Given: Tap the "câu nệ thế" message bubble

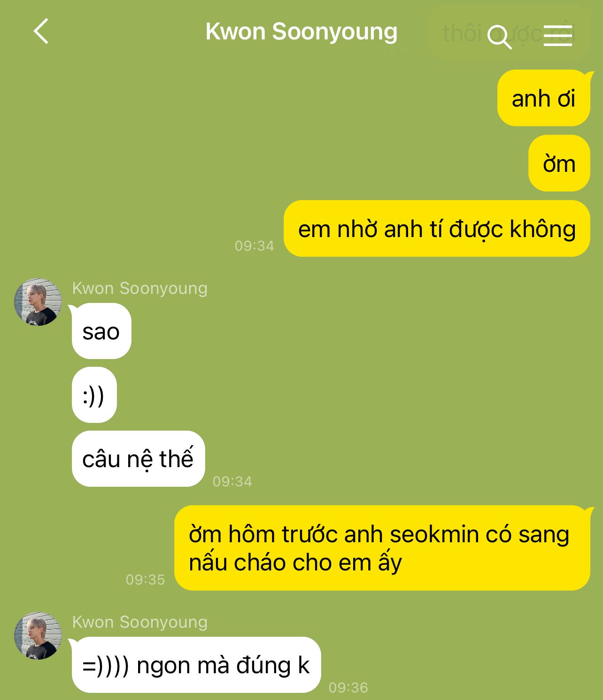Looking at the screenshot, I should 138,459.
